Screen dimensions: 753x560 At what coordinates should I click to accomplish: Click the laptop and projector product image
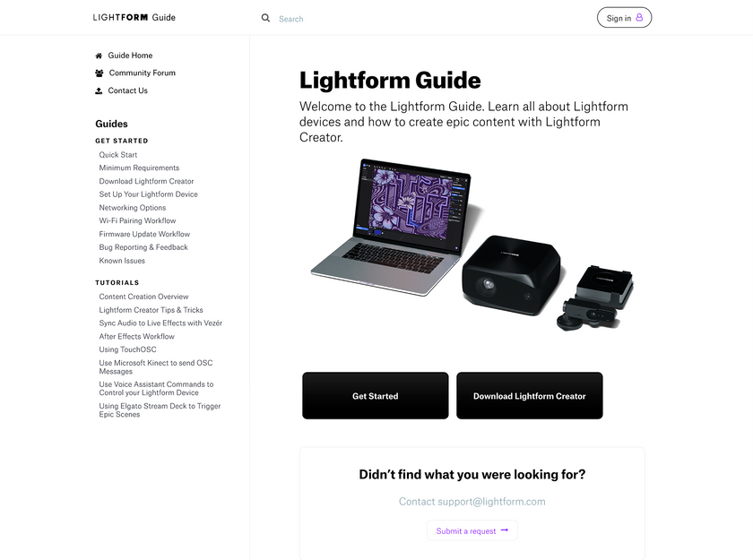pos(472,245)
